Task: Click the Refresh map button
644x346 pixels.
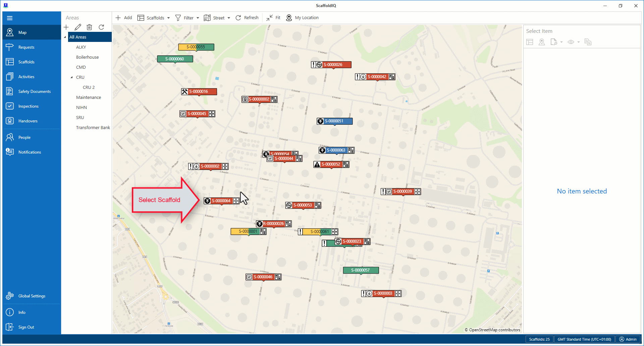Action: click(247, 18)
